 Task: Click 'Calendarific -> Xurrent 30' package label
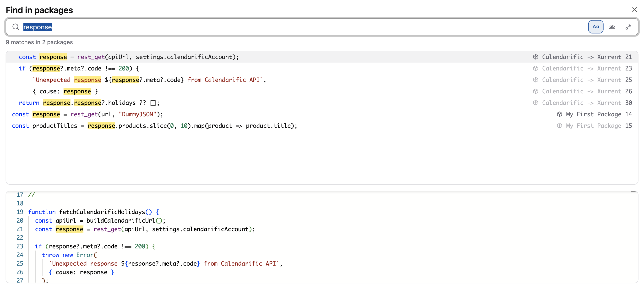coord(587,103)
